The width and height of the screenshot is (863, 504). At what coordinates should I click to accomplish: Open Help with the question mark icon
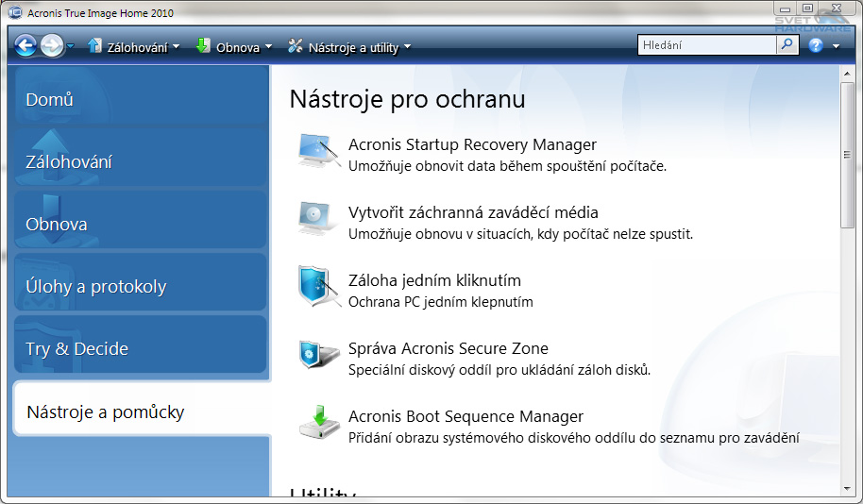point(816,45)
